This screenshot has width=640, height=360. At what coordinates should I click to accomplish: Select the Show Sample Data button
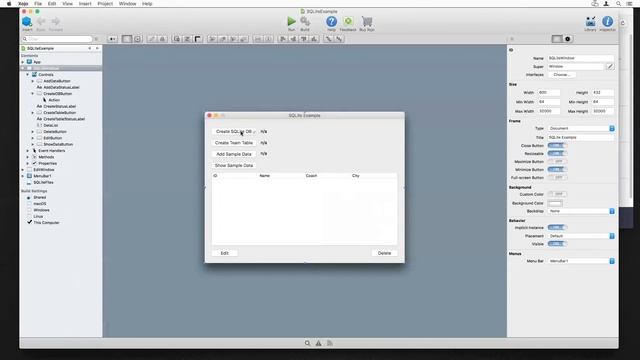234,165
